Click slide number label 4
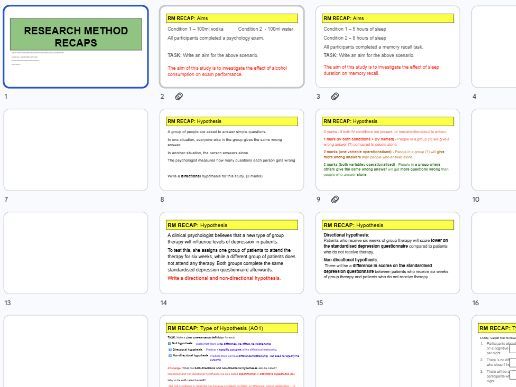The width and height of the screenshot is (516, 387). [474, 97]
